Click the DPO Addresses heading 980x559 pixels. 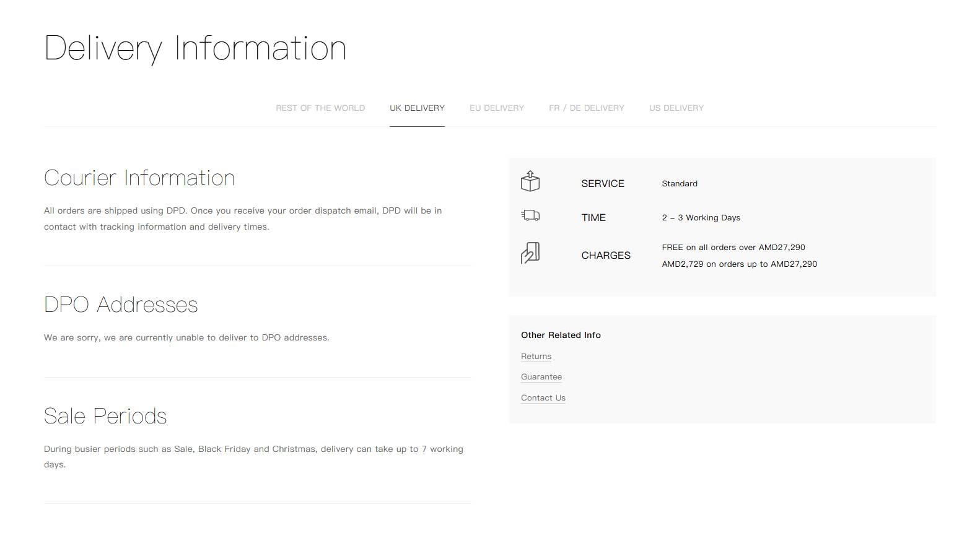coord(121,305)
